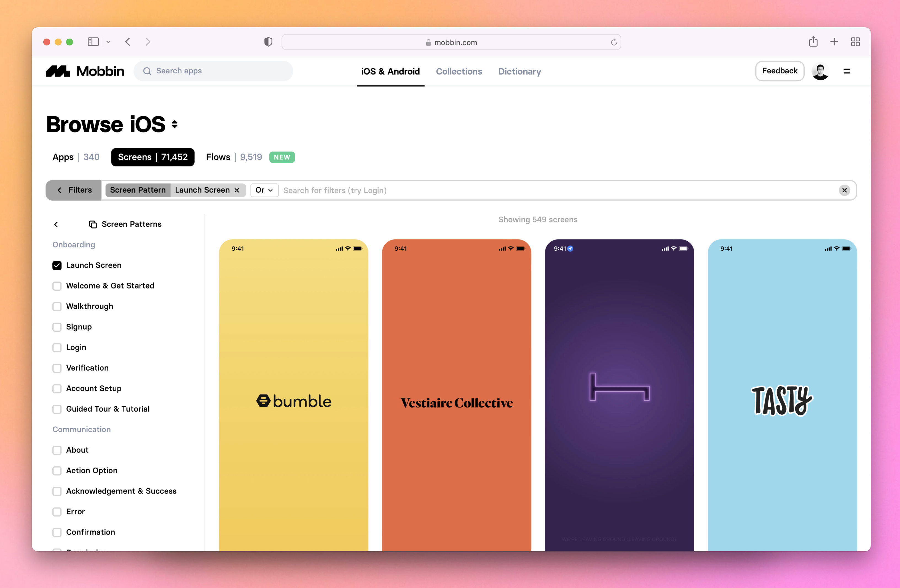Click the Feedback button
This screenshot has width=900, height=588.
[x=780, y=71]
